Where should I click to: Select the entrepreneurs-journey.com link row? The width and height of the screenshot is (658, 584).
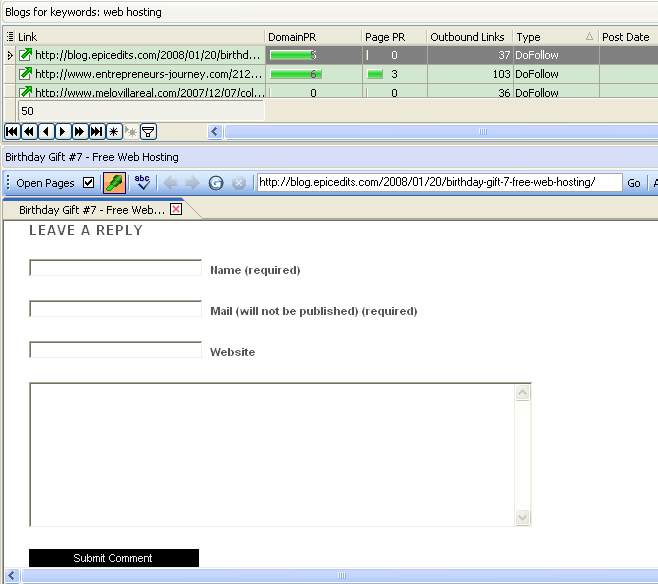140,74
